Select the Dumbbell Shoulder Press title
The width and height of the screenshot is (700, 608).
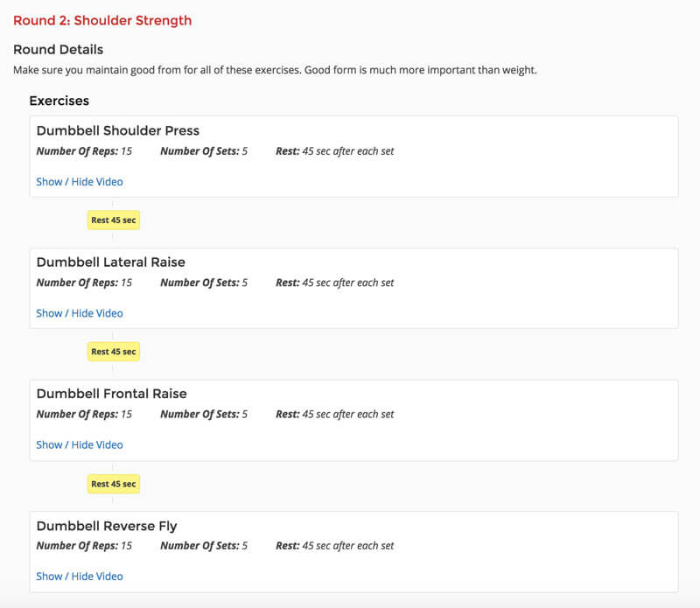[118, 130]
